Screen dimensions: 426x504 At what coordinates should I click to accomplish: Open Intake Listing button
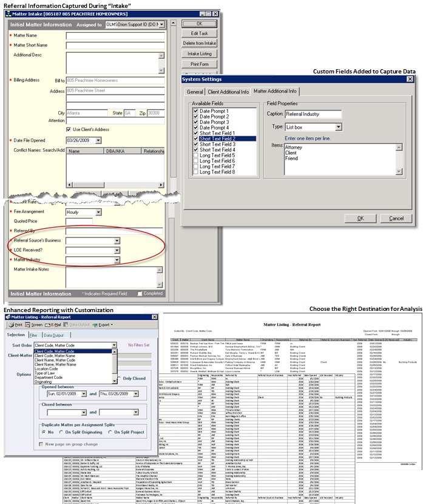tap(199, 53)
